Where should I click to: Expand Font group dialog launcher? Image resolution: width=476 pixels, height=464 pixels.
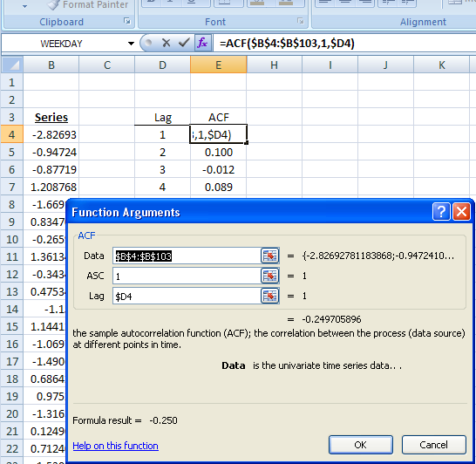point(301,21)
